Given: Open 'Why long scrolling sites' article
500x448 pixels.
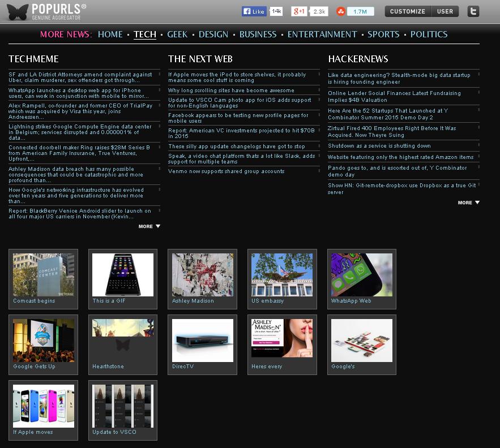Looking at the screenshot, I should click(x=231, y=91).
